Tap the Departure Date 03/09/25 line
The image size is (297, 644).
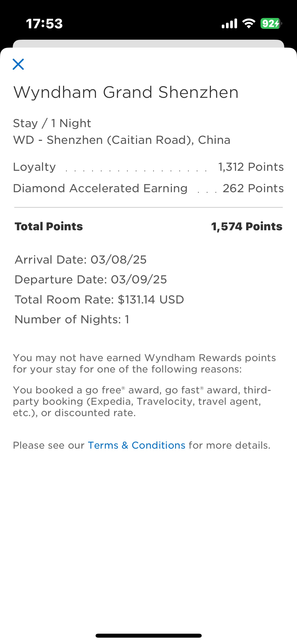[x=91, y=279]
